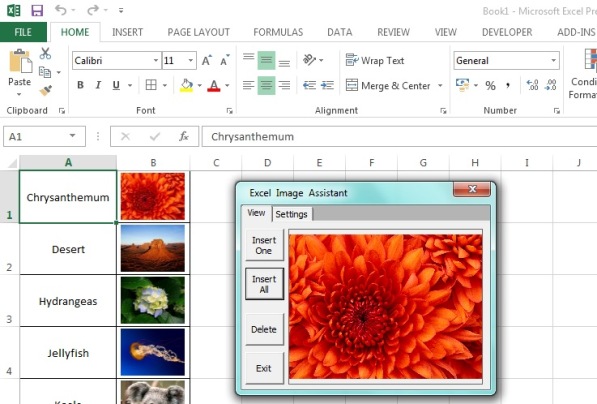
Task: Open Alignment dialog launcher
Action: [x=443, y=111]
